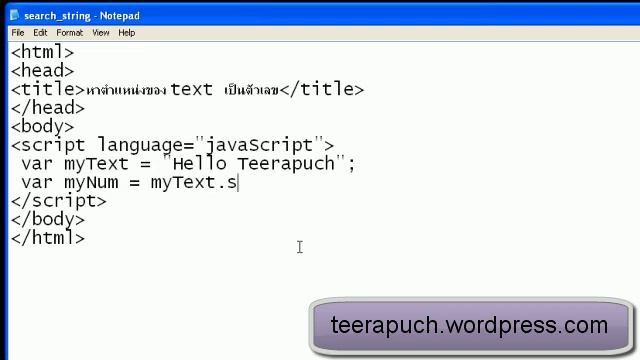The image size is (640, 360).
Task: Click the search_string - Notepad title text
Action: [82, 16]
